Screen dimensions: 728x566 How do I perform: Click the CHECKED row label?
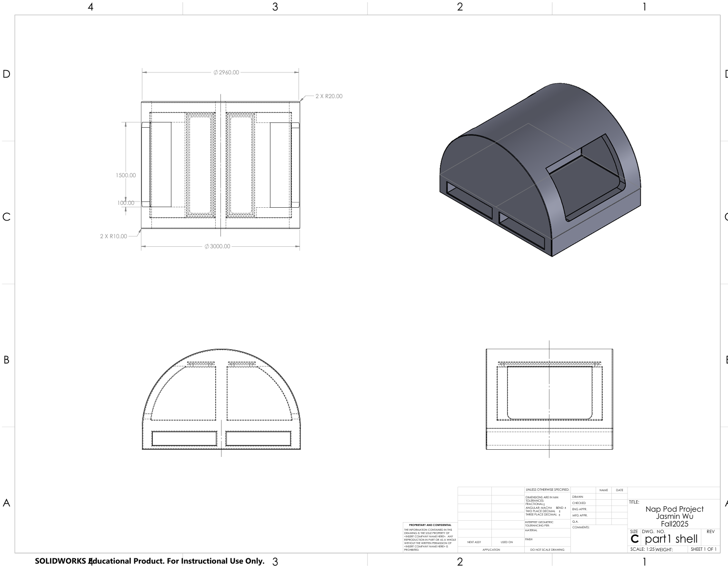pyautogui.click(x=579, y=503)
